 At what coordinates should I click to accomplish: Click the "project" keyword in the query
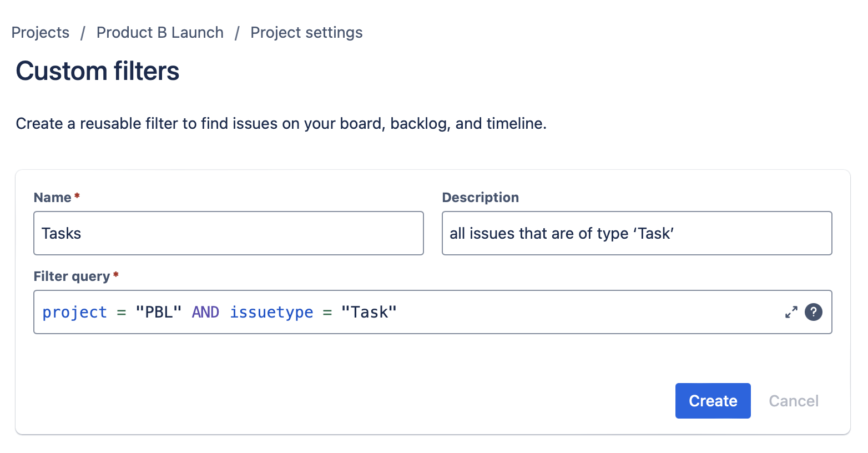pos(74,313)
